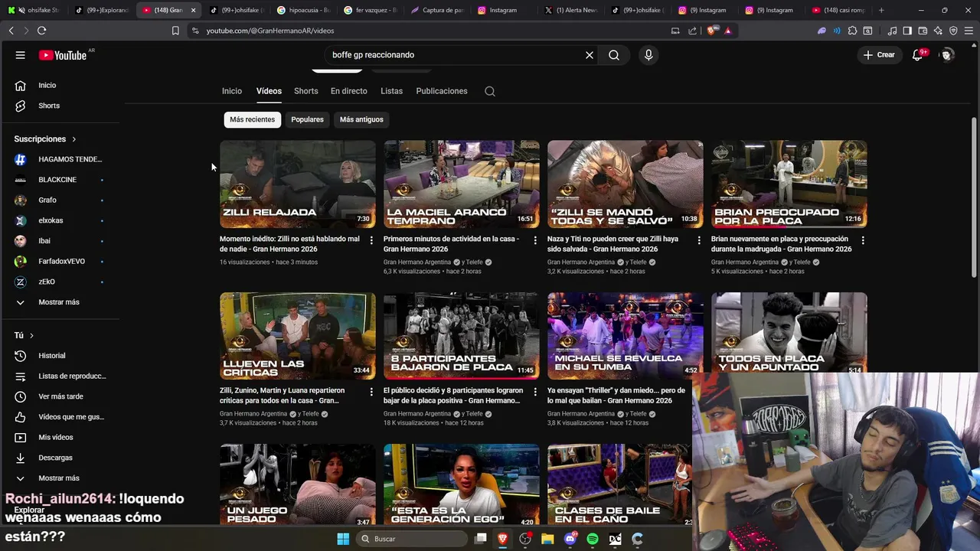Viewport: 980px width, 551px height.
Task: Select the Más recientes filter chip
Action: 252,119
